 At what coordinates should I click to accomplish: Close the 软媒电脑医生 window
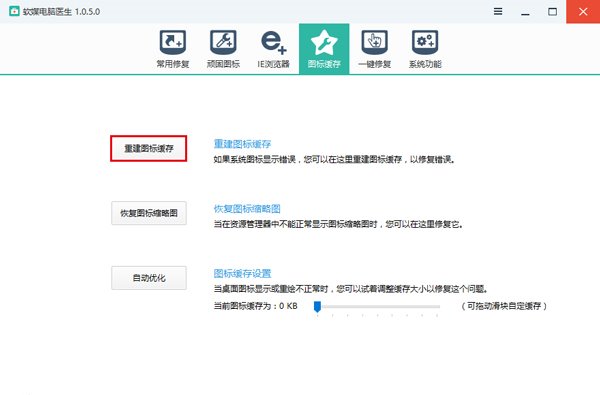click(x=583, y=12)
